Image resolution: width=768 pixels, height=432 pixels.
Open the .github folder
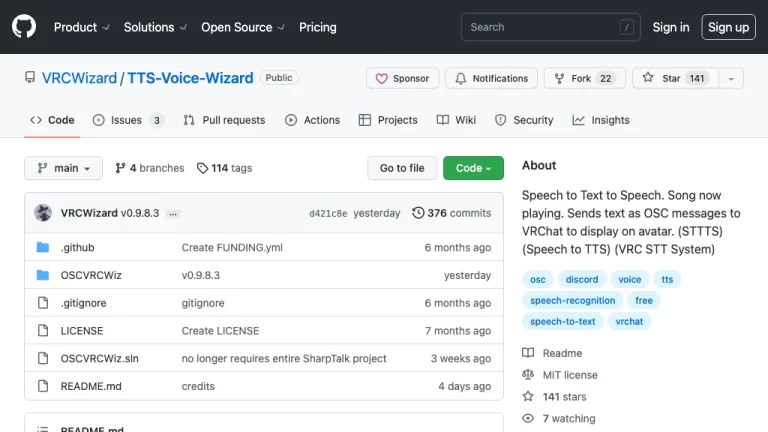click(x=76, y=247)
